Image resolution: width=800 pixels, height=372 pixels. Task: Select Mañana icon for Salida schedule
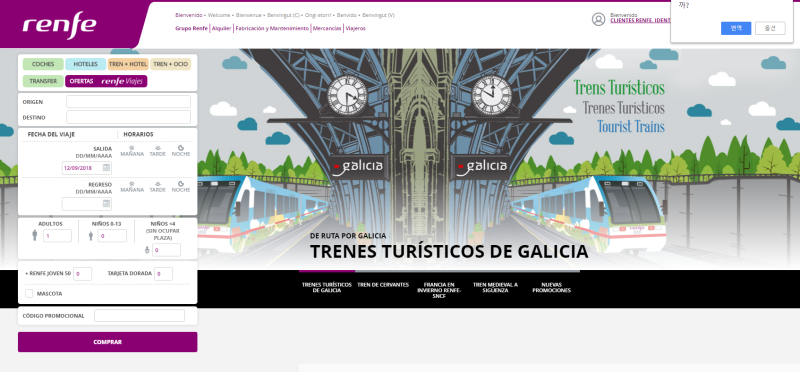pos(132,148)
